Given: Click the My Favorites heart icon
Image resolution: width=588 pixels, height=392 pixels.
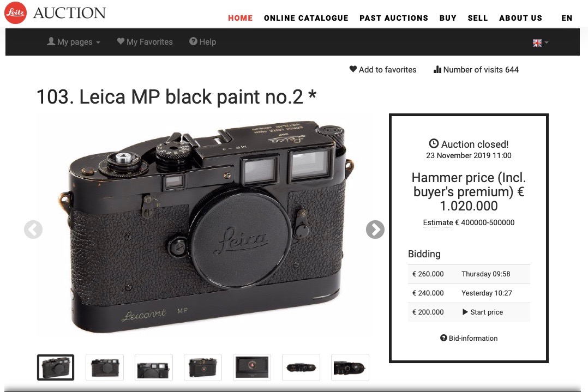Looking at the screenshot, I should pos(121,41).
